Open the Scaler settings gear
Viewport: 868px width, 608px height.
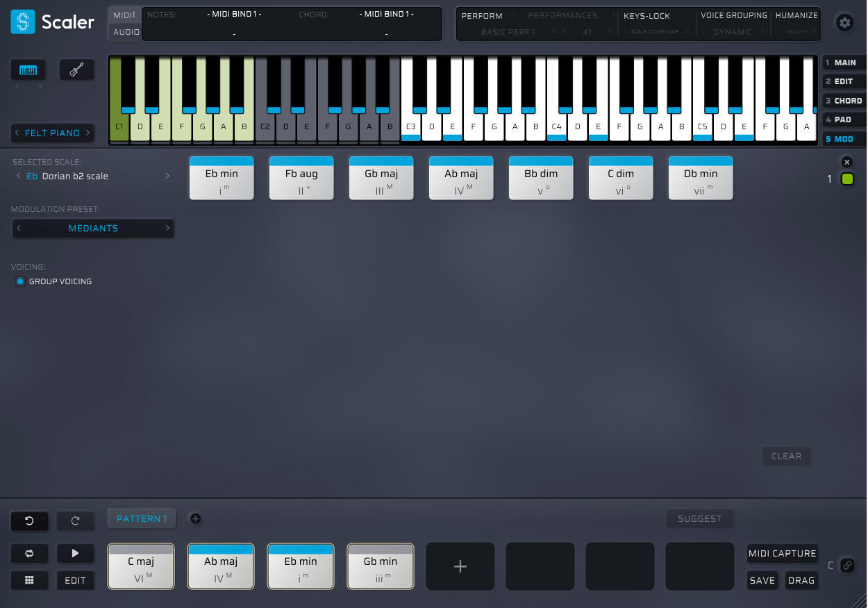tap(844, 22)
